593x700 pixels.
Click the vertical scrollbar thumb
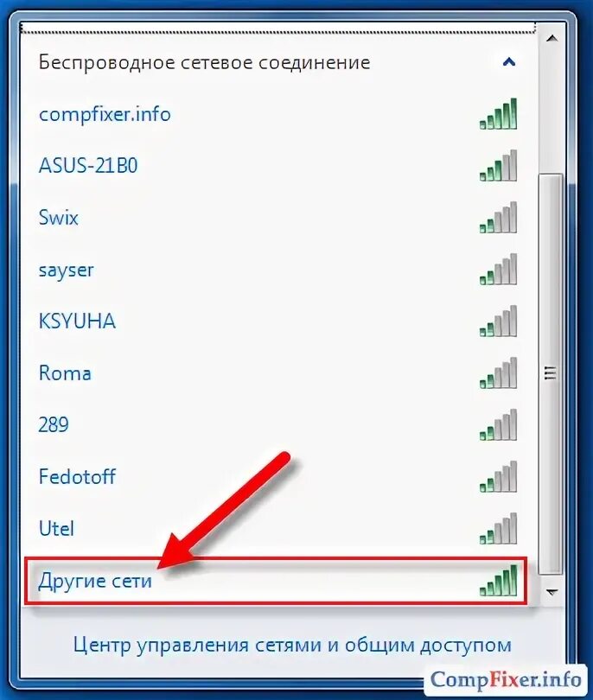[x=551, y=373]
